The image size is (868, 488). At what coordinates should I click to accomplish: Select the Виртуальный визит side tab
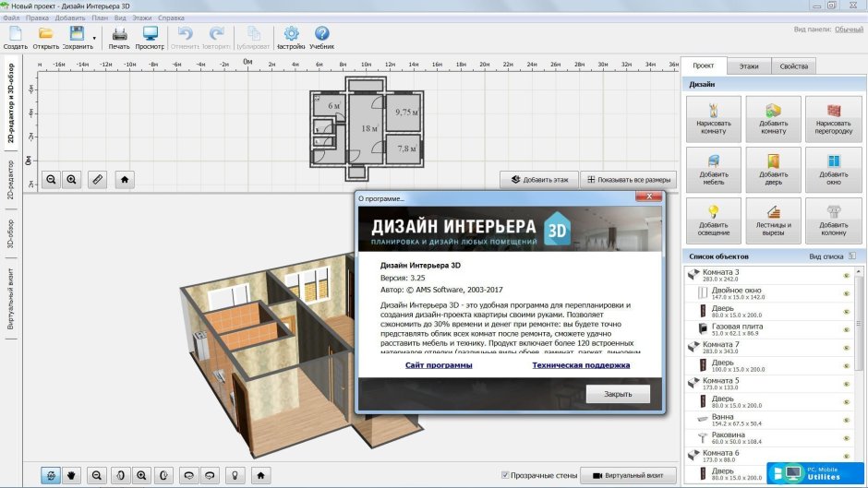[x=11, y=299]
